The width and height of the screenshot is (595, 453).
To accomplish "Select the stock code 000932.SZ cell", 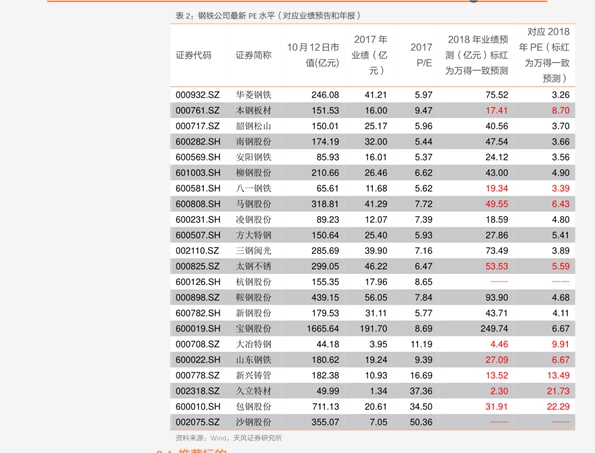I will (x=197, y=95).
